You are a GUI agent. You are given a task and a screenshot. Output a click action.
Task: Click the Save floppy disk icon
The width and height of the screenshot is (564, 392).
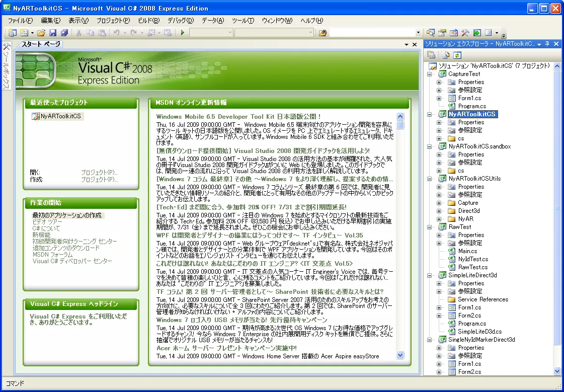pos(53,33)
